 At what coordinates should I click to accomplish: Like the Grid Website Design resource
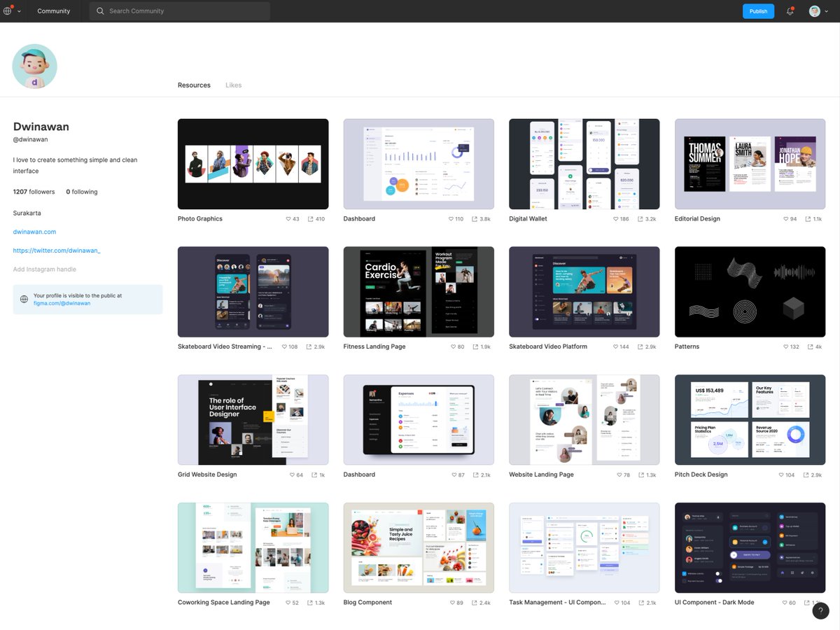click(292, 475)
